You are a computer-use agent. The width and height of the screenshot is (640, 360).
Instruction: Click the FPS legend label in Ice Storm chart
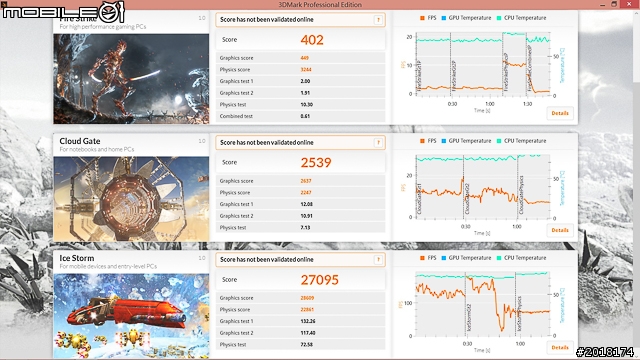click(x=432, y=258)
